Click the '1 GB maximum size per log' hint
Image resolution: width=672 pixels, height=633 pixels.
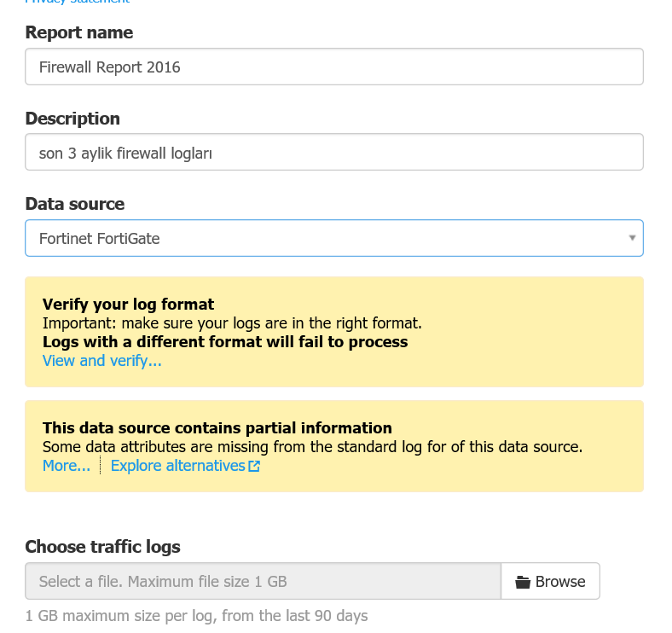click(x=196, y=616)
